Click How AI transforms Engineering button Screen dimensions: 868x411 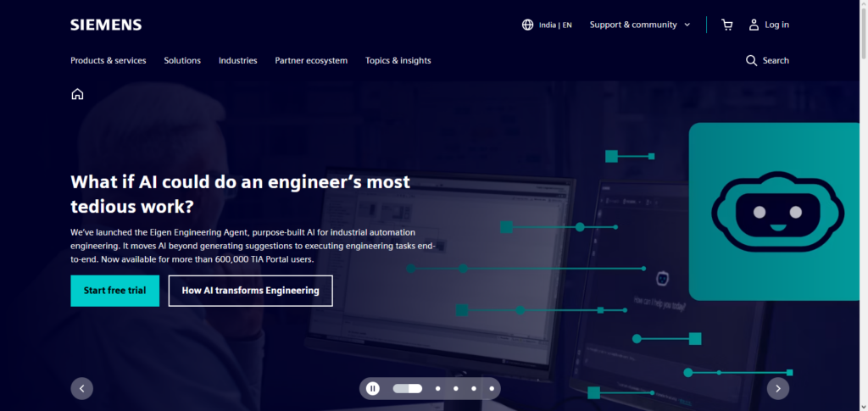tap(251, 291)
